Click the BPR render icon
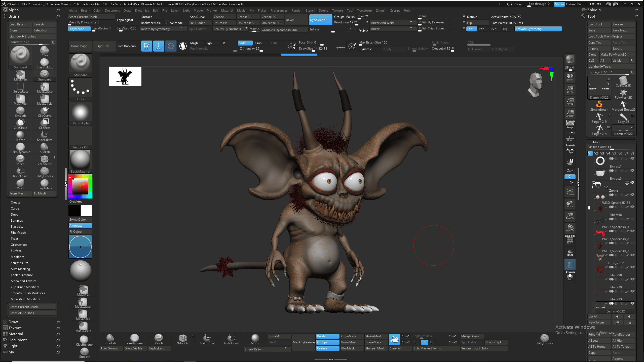Viewport: 644px width, 362px height. (x=570, y=59)
